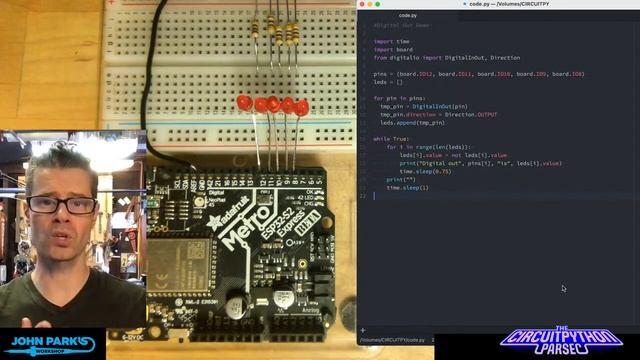
Task: Switch to the code.py editor tab
Action: click(x=408, y=16)
